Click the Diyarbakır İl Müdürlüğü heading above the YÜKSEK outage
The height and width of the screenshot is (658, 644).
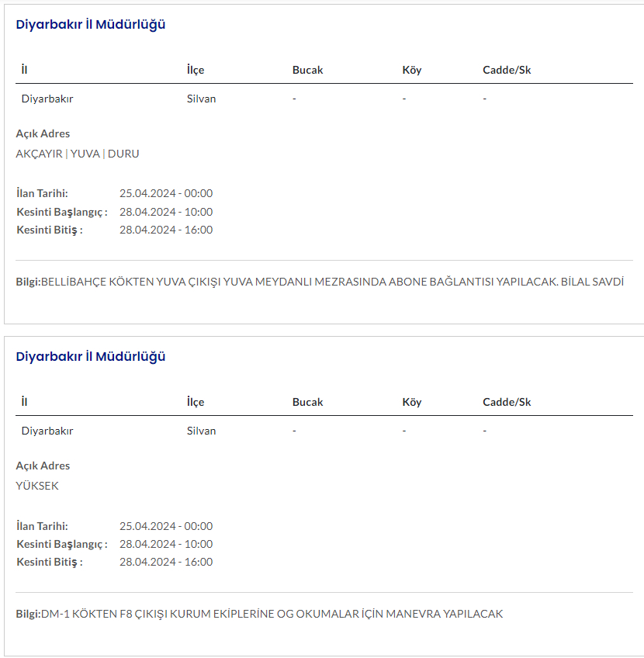(x=91, y=357)
